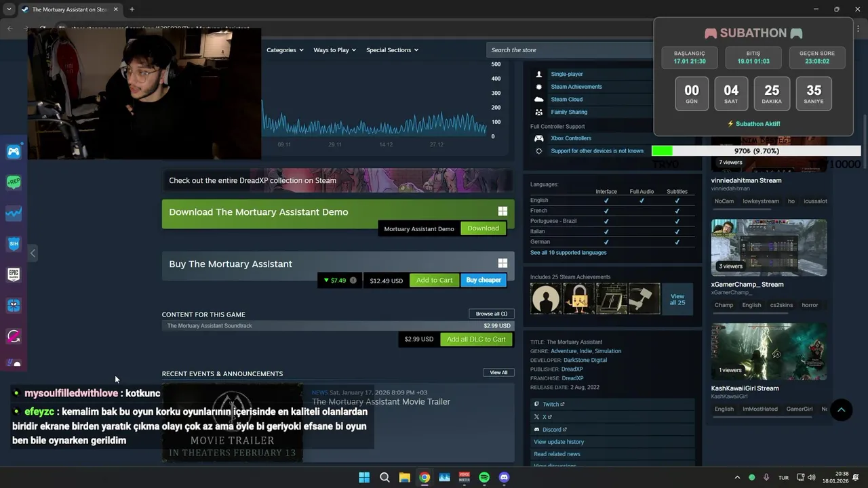
Task: Open The Mortuary Assistant Soundtrack DLC row
Action: click(x=338, y=326)
